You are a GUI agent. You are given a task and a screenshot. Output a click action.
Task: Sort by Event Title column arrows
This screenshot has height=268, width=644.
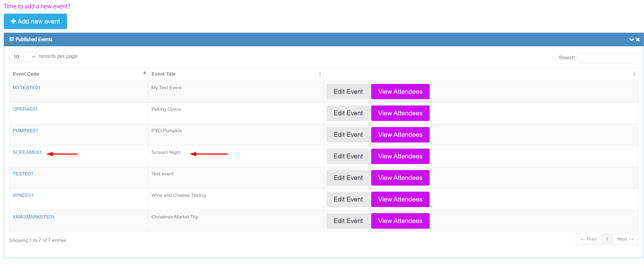click(320, 74)
